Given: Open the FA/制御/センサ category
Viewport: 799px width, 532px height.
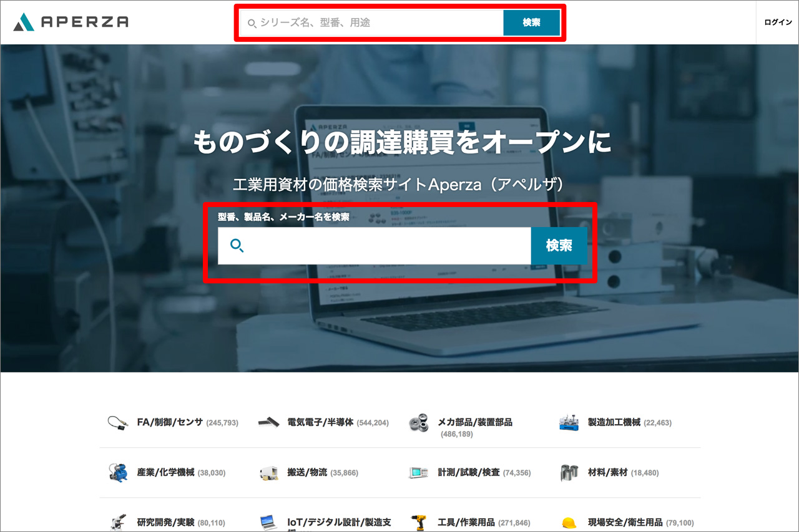Looking at the screenshot, I should [170, 422].
